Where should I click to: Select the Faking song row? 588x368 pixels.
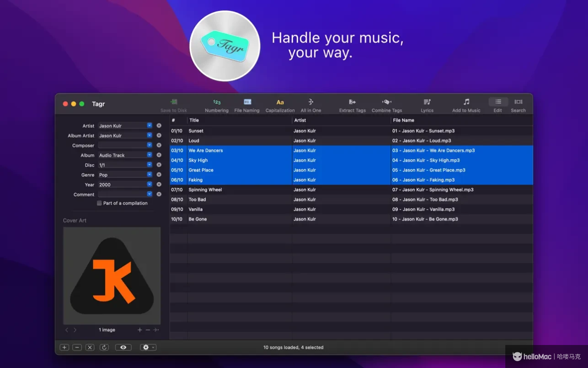click(351, 180)
